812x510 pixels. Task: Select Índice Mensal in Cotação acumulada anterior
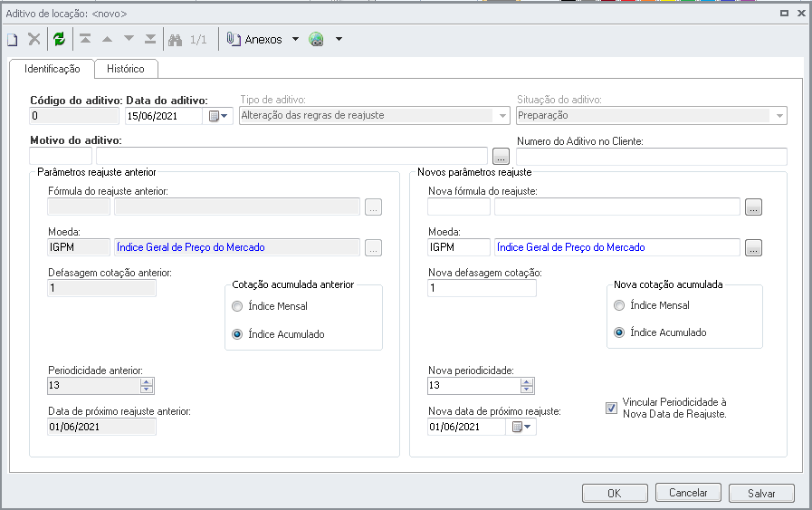click(x=237, y=306)
